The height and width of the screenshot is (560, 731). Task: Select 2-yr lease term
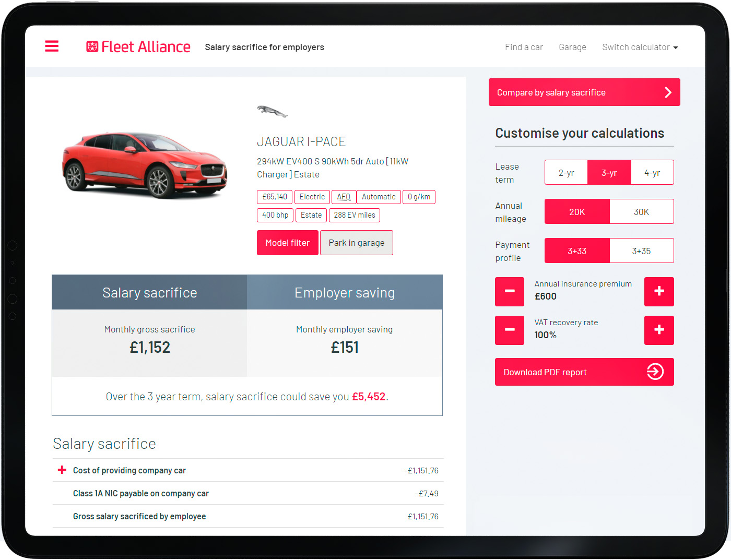pos(566,172)
